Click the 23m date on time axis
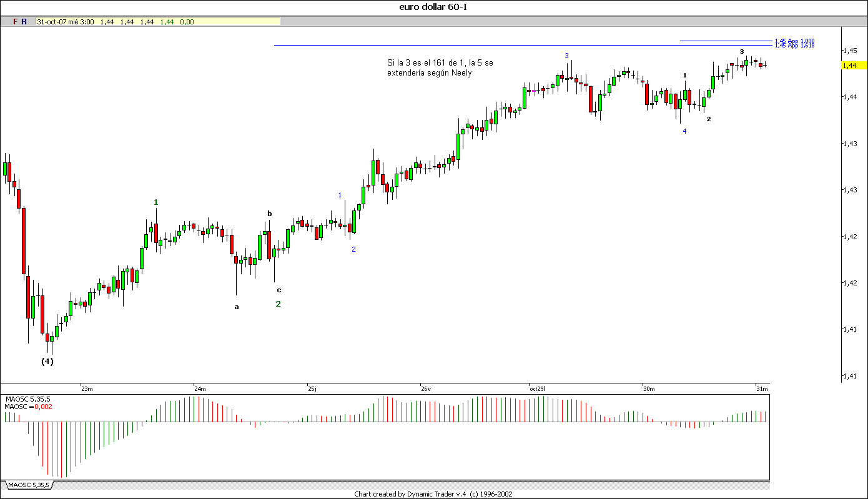This screenshot has width=868, height=499. pyautogui.click(x=87, y=389)
